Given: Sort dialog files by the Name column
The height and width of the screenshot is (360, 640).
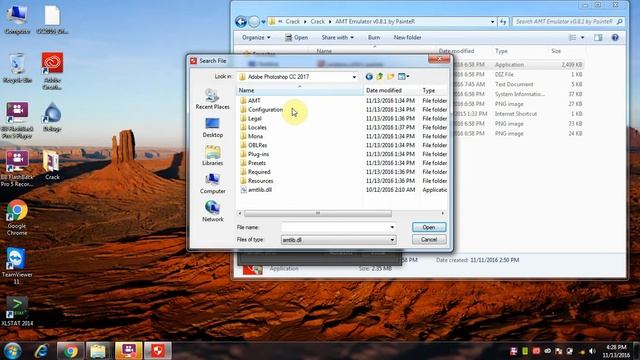Looking at the screenshot, I should coord(300,90).
